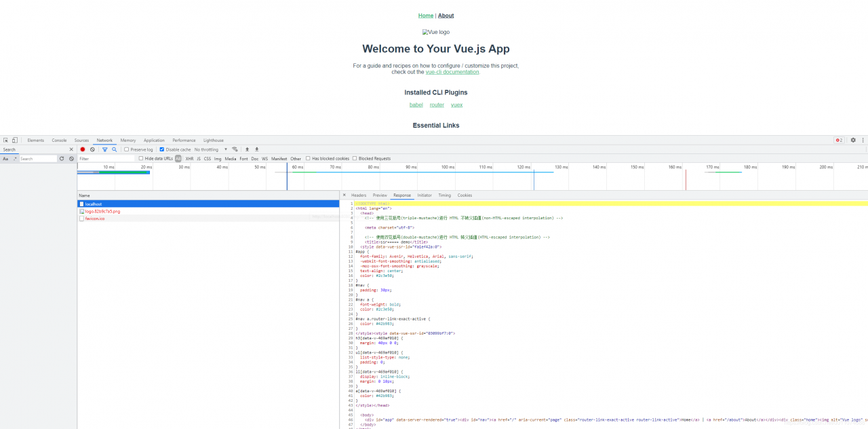Show the request Preview tab
The image size is (868, 429).
pyautogui.click(x=380, y=195)
